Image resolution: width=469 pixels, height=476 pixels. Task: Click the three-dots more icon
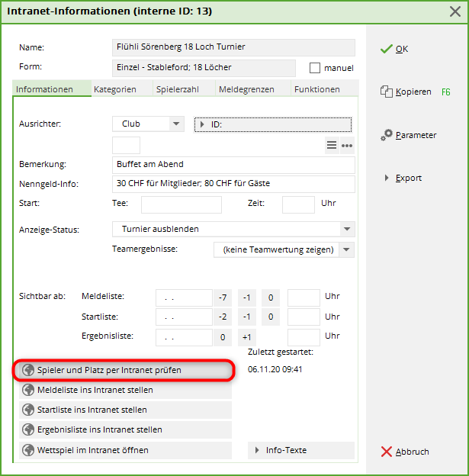coord(347,146)
